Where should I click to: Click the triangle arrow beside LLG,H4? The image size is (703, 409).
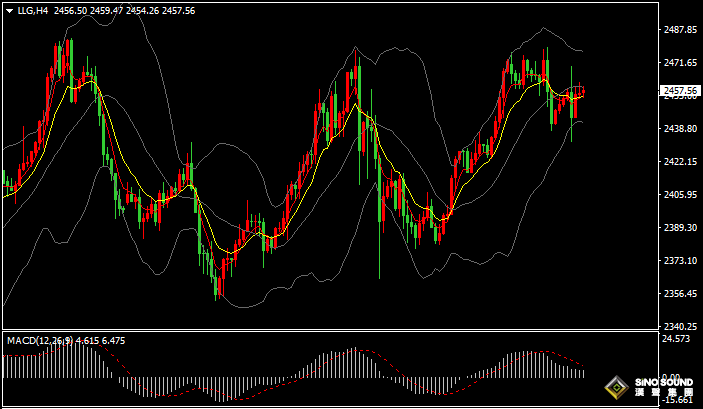[9, 10]
